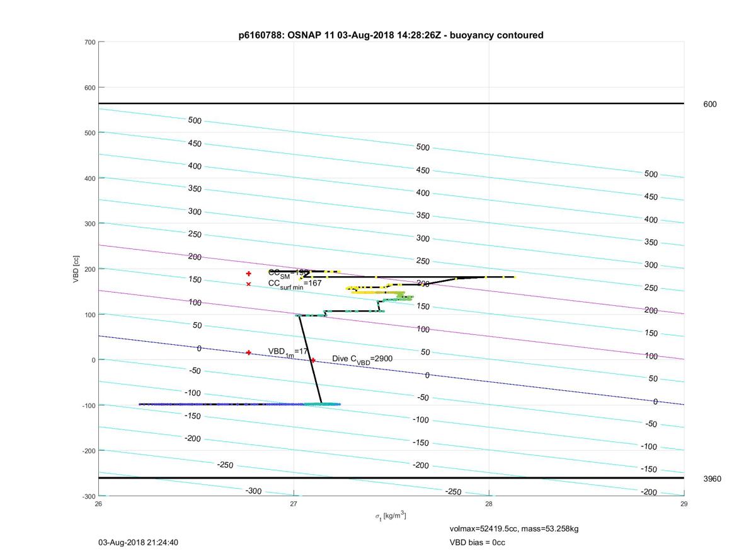Viewport: 756px width, 558px height.
Task: Click the x-axis tick label '28'
Action: (489, 504)
